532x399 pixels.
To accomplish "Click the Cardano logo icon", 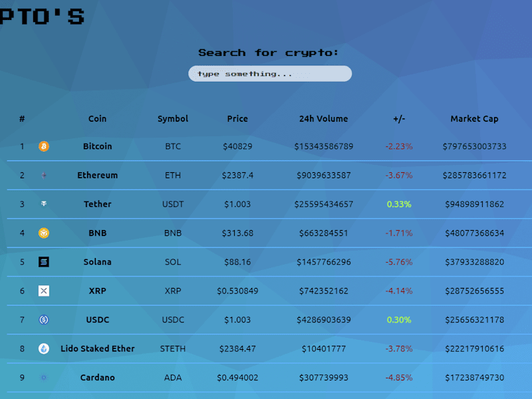I will coord(44,377).
